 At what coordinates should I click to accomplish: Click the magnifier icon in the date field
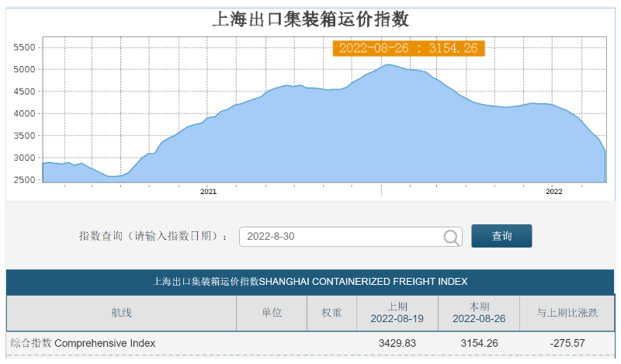(x=451, y=237)
